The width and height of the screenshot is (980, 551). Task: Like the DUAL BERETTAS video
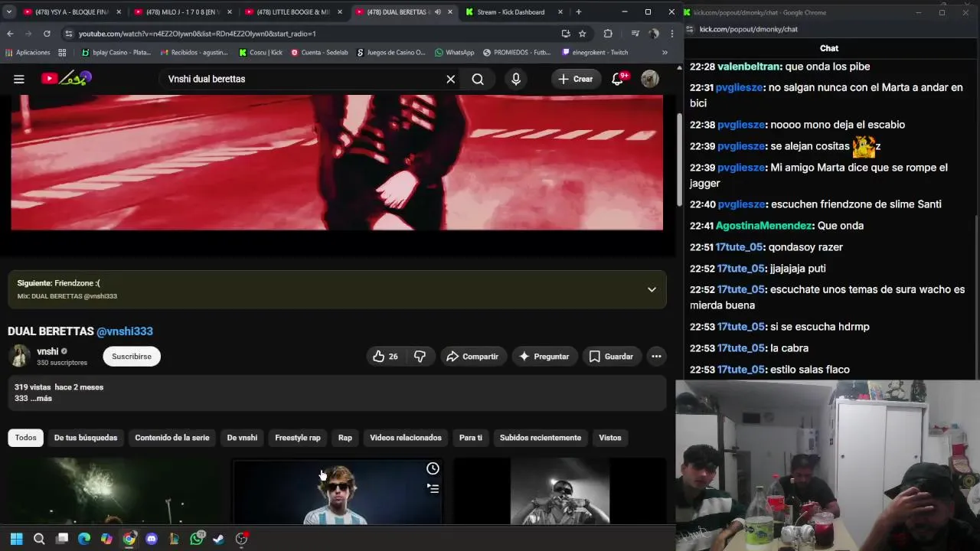385,357
